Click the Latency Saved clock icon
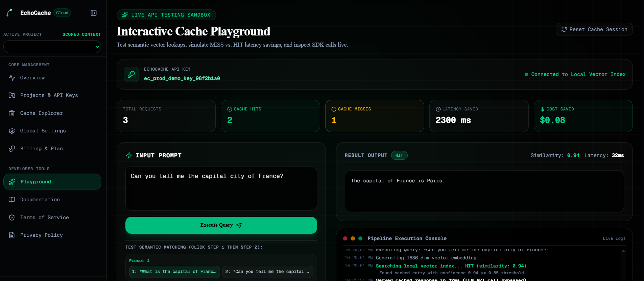644x281 pixels. click(x=438, y=109)
